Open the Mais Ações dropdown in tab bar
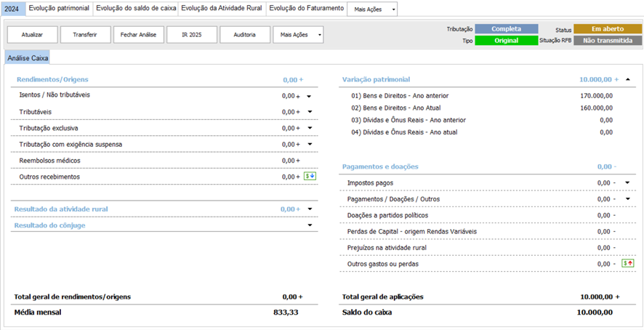The width and height of the screenshot is (644, 330). tap(372, 9)
